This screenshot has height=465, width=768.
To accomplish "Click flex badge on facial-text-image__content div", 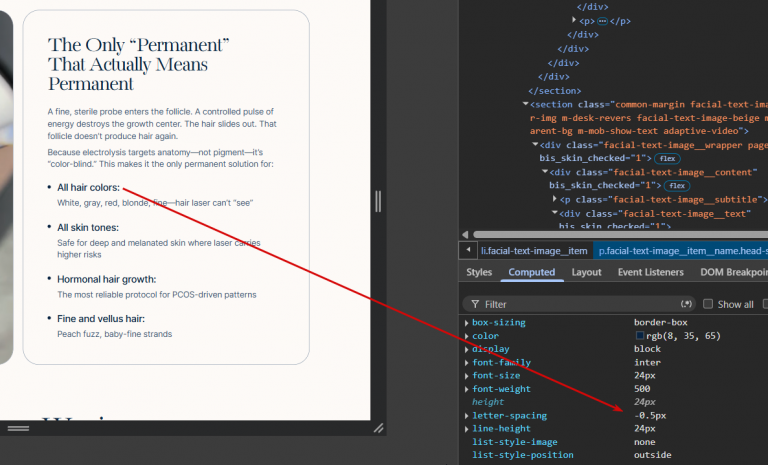I will tap(677, 186).
